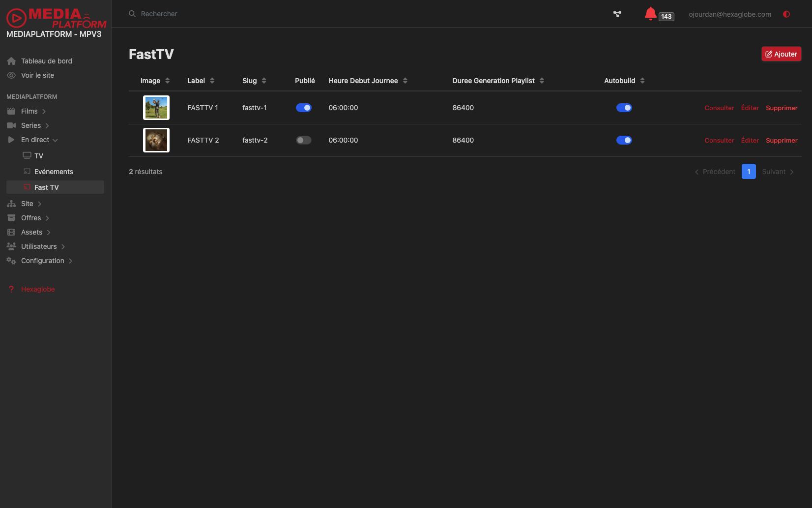
Task: Click the network graph icon in header
Action: pyautogui.click(x=617, y=14)
